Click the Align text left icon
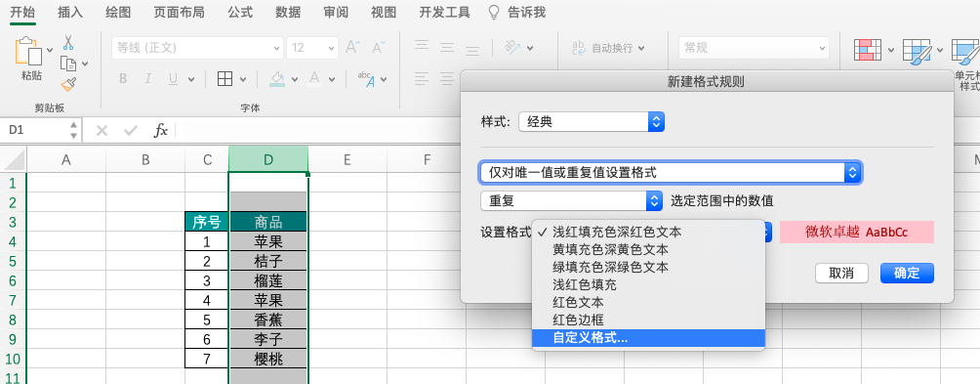980x384 pixels. (x=423, y=79)
